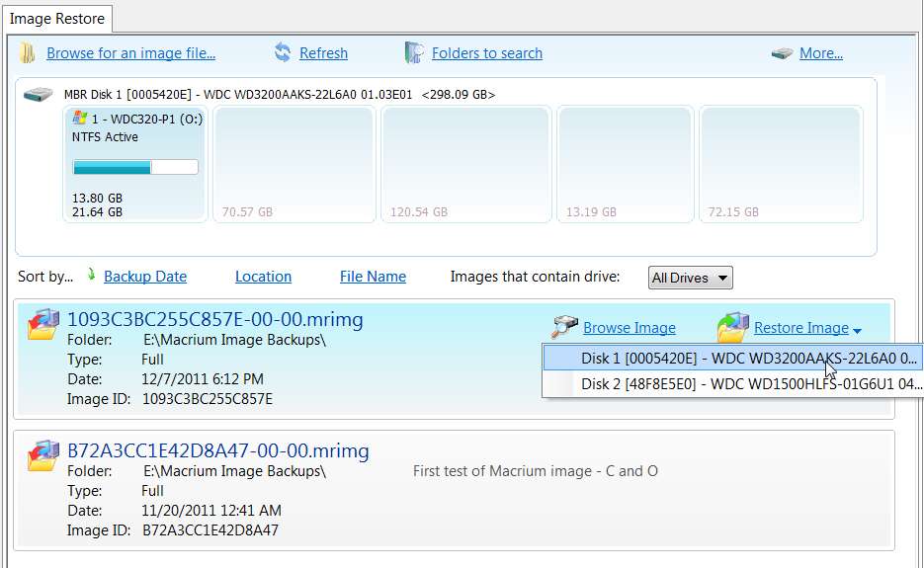Open Folders to search link
Viewport: 924px width, 568px height.
point(487,53)
